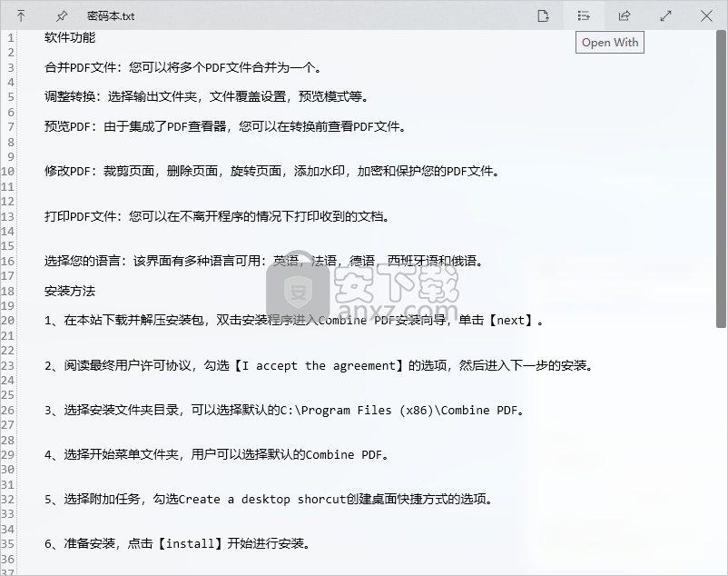The width and height of the screenshot is (728, 576).
Task: Click line number 29 in the gutter
Action: [7, 454]
